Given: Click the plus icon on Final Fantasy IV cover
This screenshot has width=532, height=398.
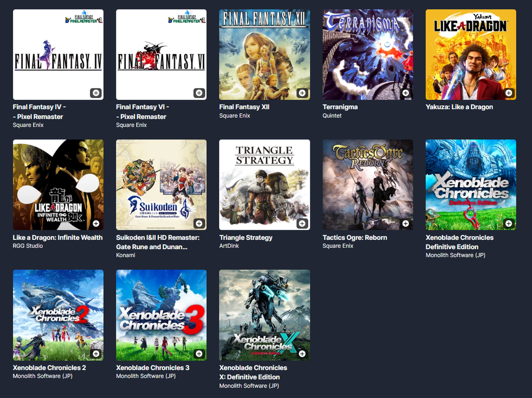Looking at the screenshot, I should (96, 93).
